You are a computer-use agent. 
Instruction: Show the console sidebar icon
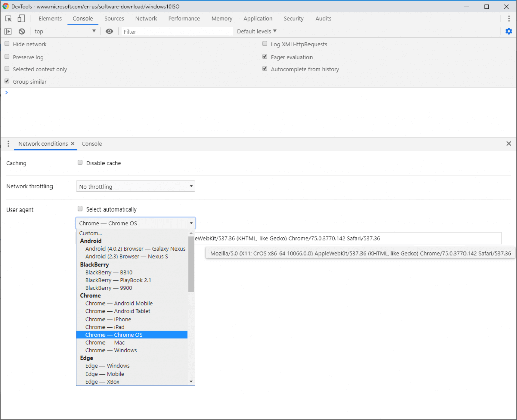pos(8,31)
